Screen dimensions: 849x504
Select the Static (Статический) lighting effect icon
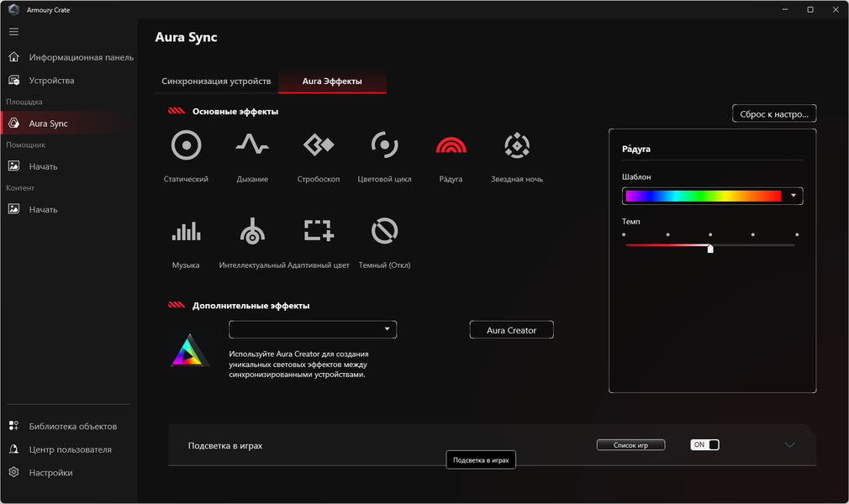tap(187, 145)
